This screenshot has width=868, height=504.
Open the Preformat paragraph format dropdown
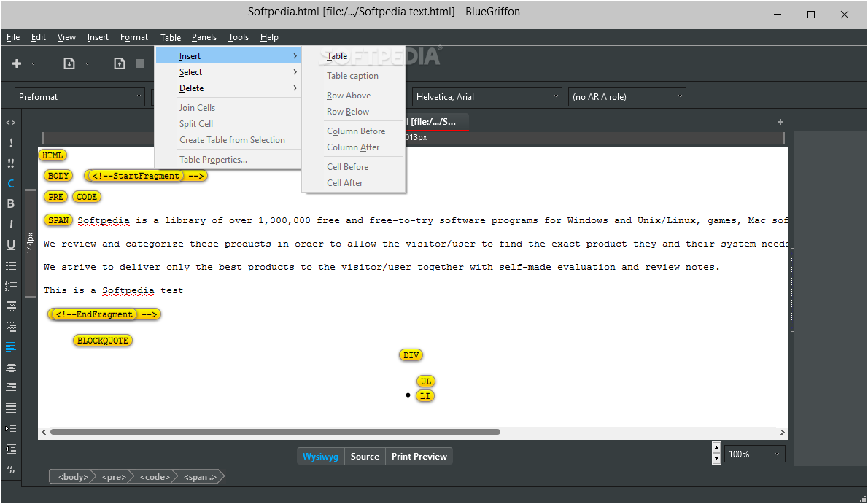(x=80, y=96)
